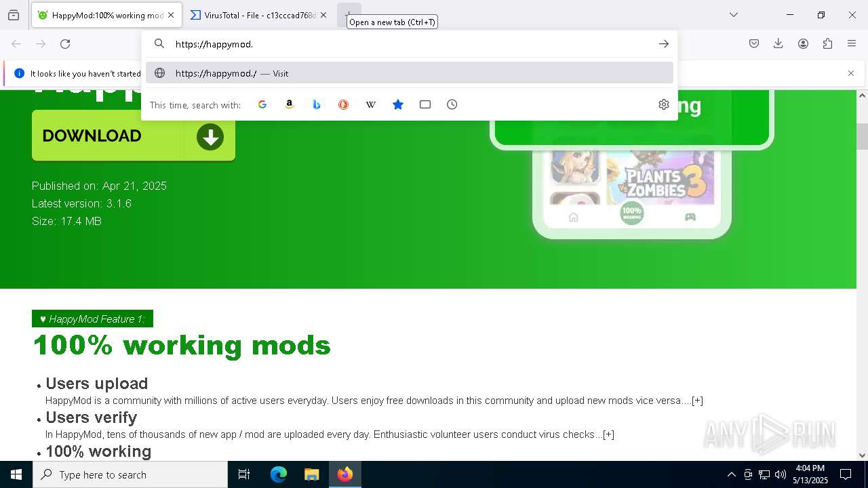This screenshot has width=868, height=488.
Task: Save page to Pocket
Action: (754, 44)
